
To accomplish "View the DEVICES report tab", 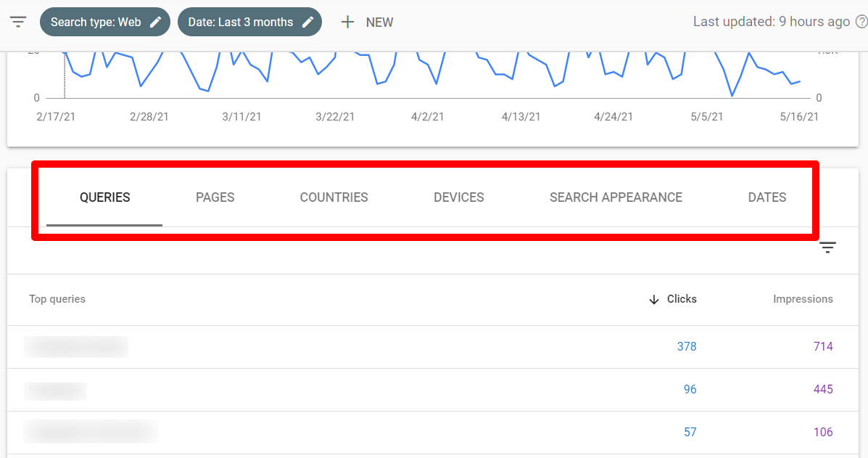I will coord(458,197).
